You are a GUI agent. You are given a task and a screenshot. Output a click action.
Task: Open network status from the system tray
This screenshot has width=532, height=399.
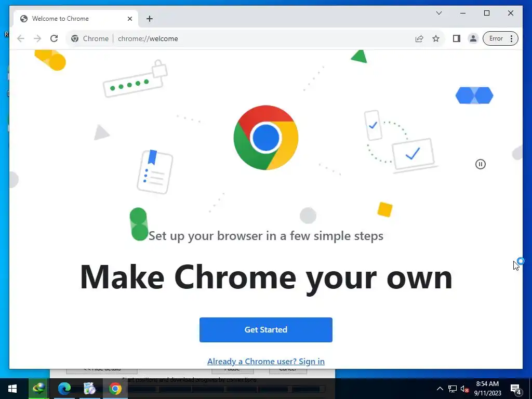point(453,389)
